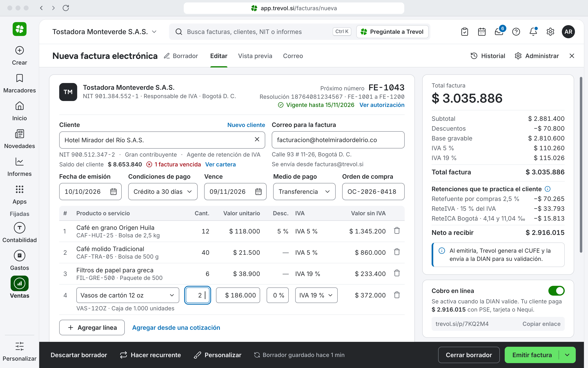588x368 pixels.
Task: Open Personalizar at sidebar bottom
Action: pyautogui.click(x=19, y=351)
